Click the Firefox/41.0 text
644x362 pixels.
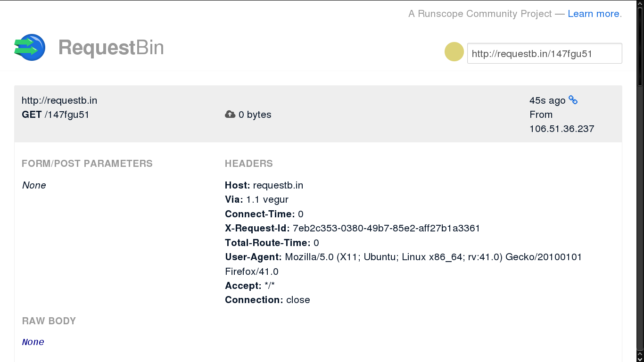(252, 271)
